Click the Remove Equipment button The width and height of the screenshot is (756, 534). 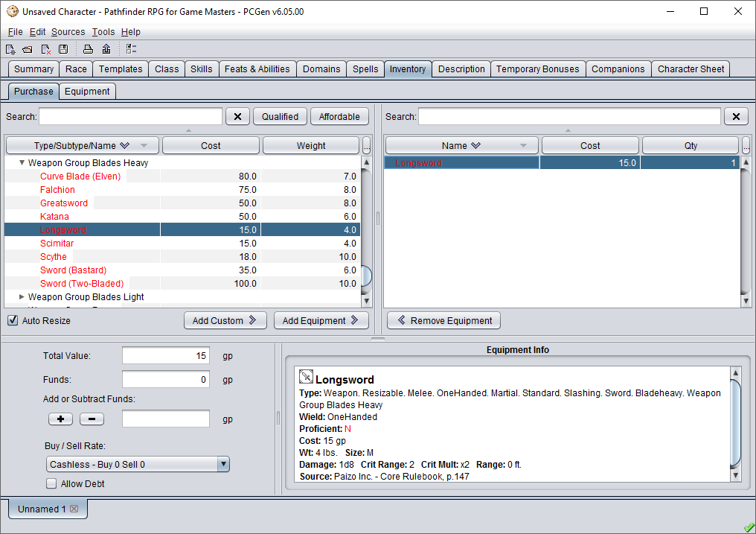[443, 320]
